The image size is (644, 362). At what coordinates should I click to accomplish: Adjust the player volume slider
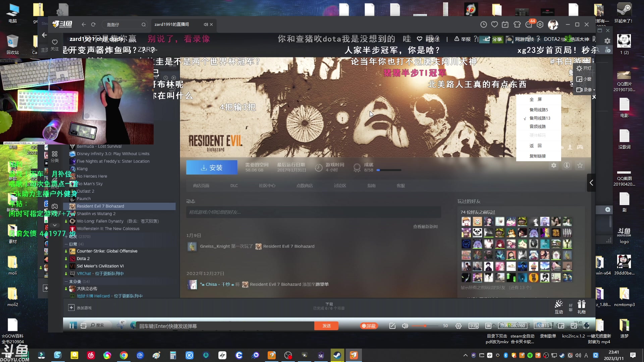pyautogui.click(x=425, y=326)
